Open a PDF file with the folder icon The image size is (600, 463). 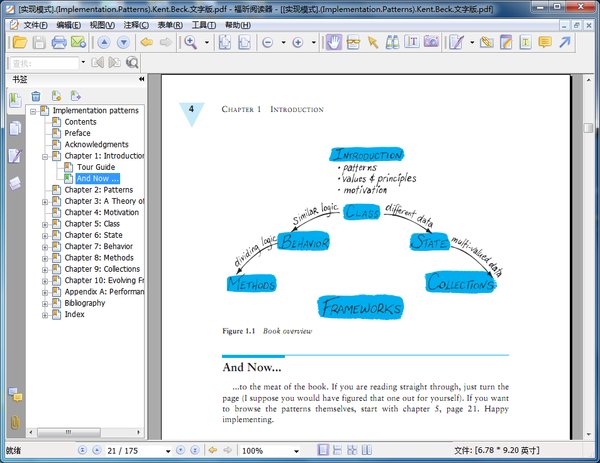coord(20,42)
